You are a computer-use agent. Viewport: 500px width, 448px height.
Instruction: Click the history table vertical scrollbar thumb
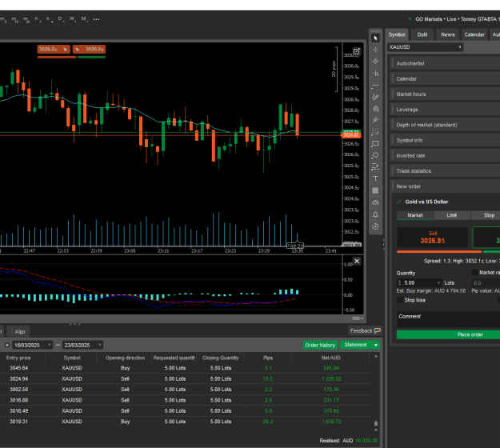(376, 423)
